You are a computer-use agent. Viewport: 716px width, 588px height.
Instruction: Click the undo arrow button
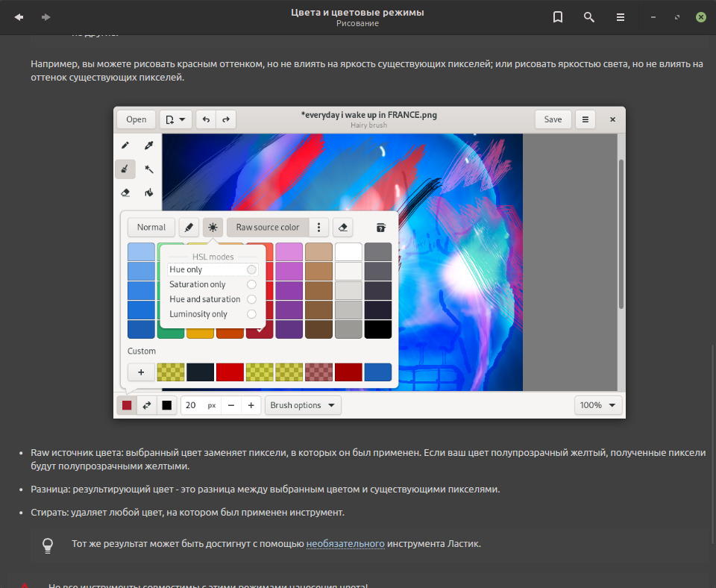point(206,119)
